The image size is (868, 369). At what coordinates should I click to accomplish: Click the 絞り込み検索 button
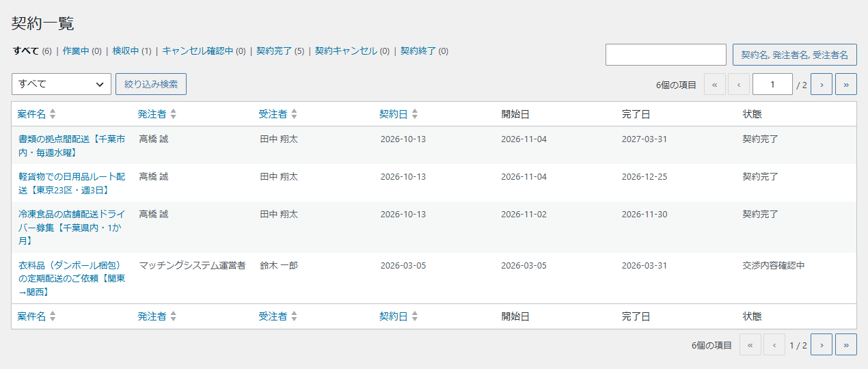151,84
